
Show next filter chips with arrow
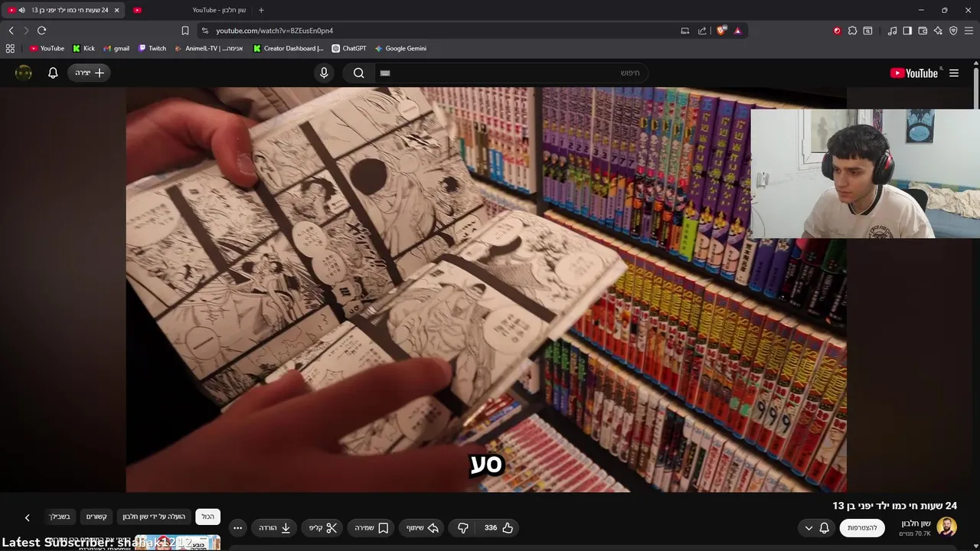tap(27, 518)
